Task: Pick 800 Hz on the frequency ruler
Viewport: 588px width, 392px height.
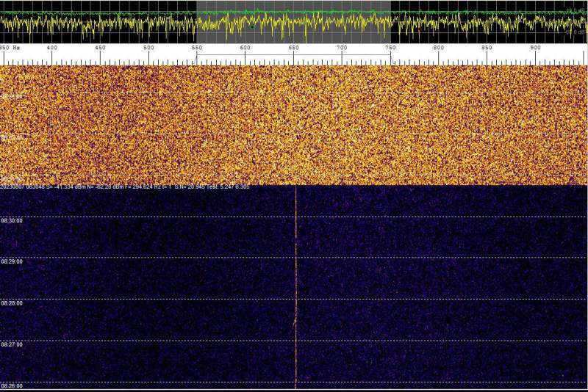Action: [439, 48]
